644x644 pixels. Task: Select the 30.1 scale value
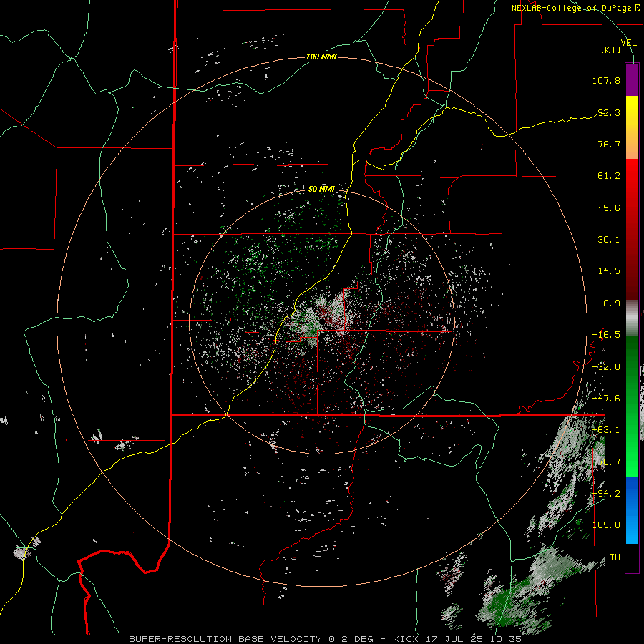(x=609, y=240)
